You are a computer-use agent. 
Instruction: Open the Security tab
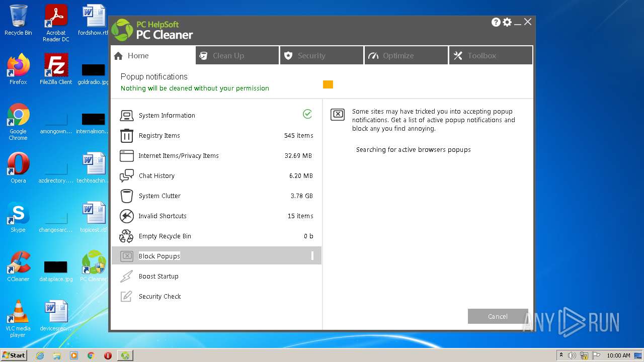[322, 55]
